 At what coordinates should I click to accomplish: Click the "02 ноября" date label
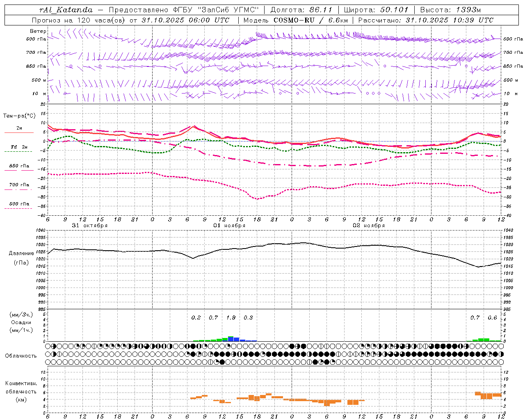[x=369, y=226]
